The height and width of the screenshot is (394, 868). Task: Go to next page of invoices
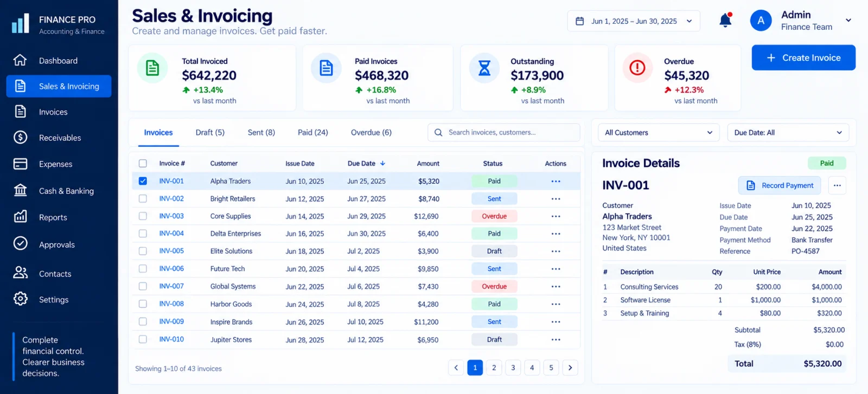(x=570, y=367)
